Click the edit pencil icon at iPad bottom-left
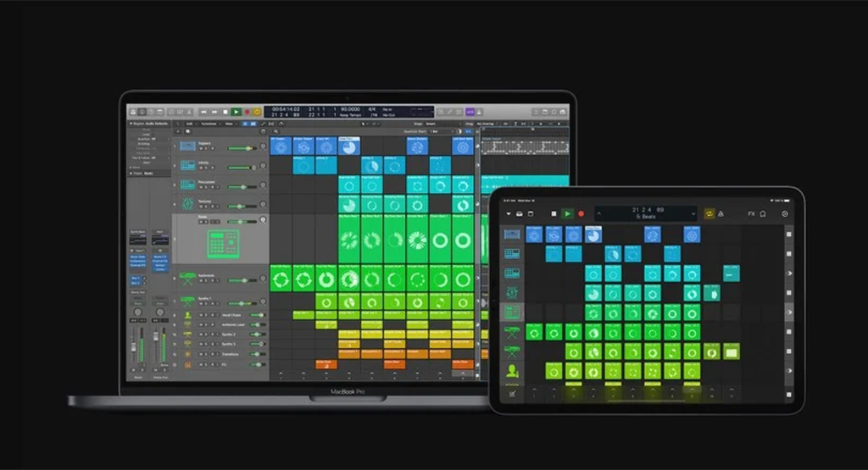The height and width of the screenshot is (470, 868). tap(512, 394)
